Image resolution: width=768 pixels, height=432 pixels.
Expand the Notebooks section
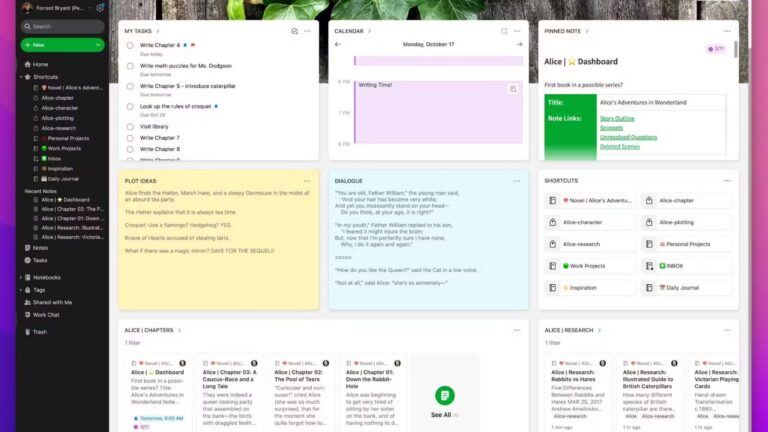[x=22, y=277]
